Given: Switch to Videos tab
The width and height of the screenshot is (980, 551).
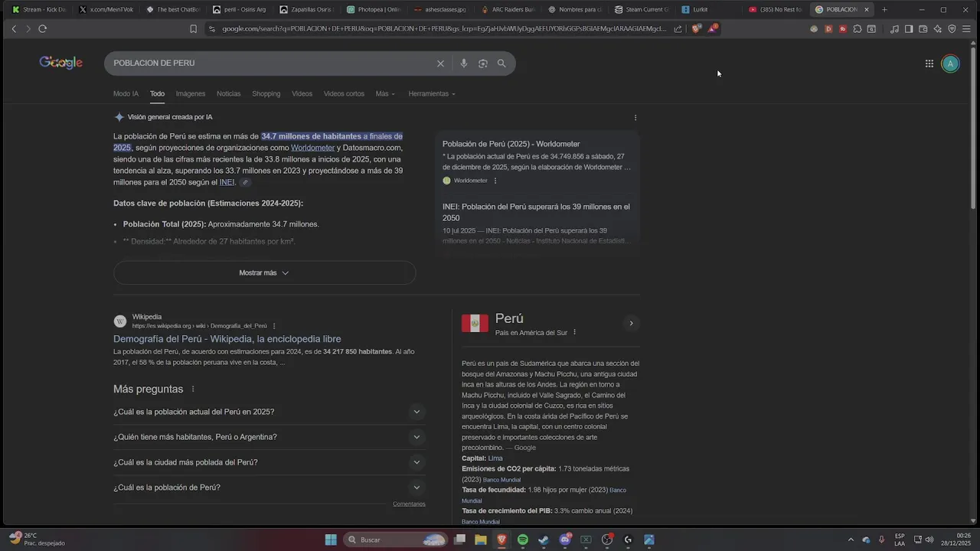Looking at the screenshot, I should click(x=302, y=94).
